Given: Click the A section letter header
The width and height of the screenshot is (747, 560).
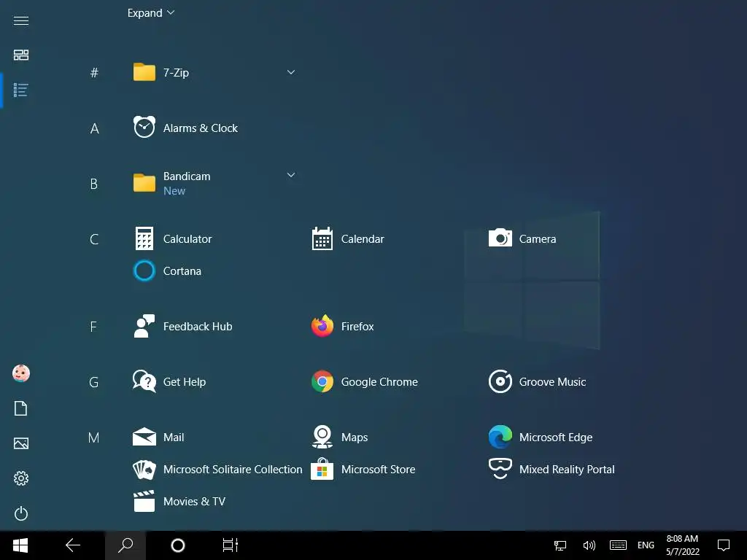Looking at the screenshot, I should click(x=94, y=128).
